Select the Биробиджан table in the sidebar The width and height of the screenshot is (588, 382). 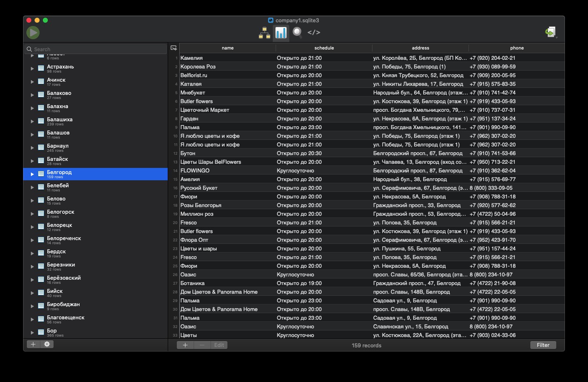pos(96,306)
